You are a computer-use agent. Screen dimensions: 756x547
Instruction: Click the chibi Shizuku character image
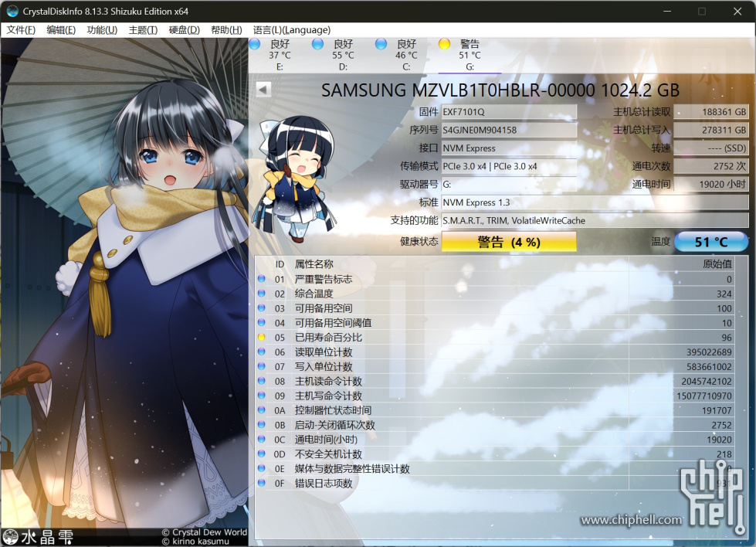(x=295, y=178)
